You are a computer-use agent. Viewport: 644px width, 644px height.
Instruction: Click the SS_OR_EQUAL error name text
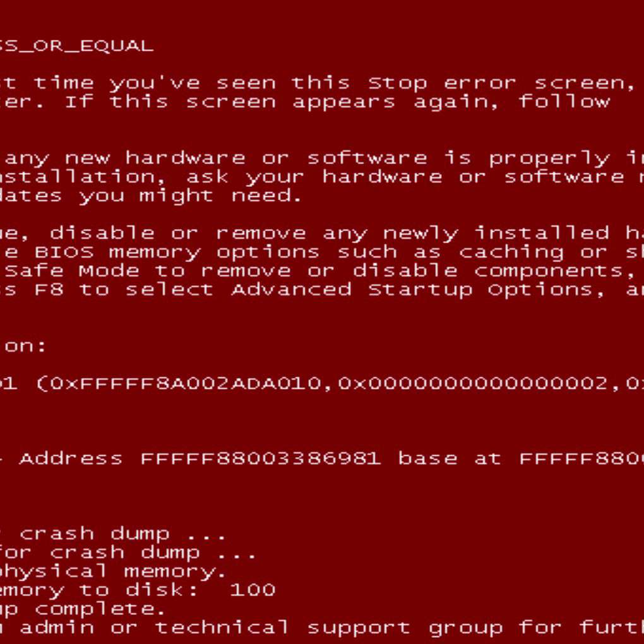click(76, 47)
